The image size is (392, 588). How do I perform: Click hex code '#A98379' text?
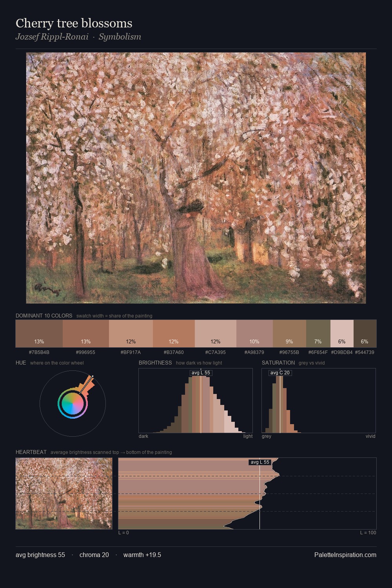click(x=254, y=352)
